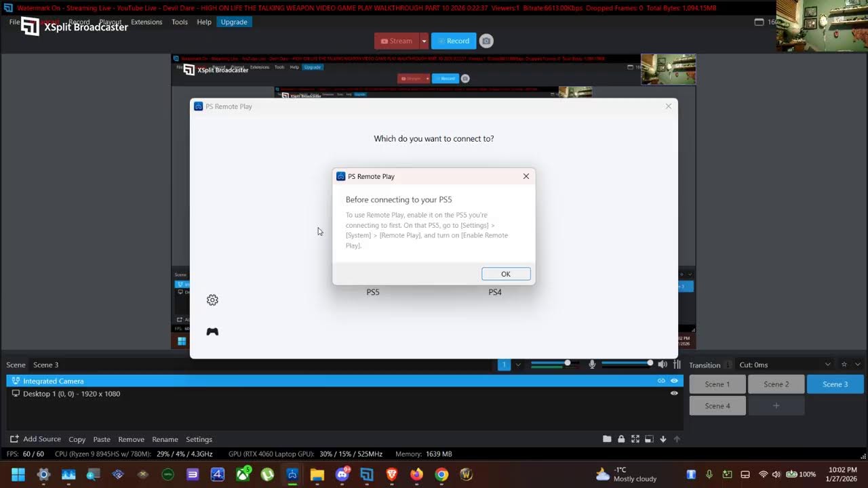Screen dimensions: 868x488
Task: Click the fit-to-screen expand icon
Action: (x=635, y=439)
